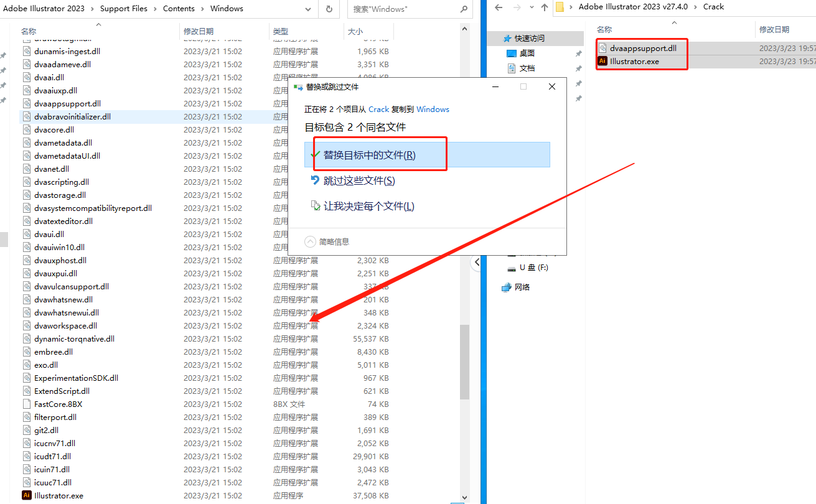The width and height of the screenshot is (816, 504).
Task: Select icuin71.dll in file list
Action: click(x=52, y=469)
